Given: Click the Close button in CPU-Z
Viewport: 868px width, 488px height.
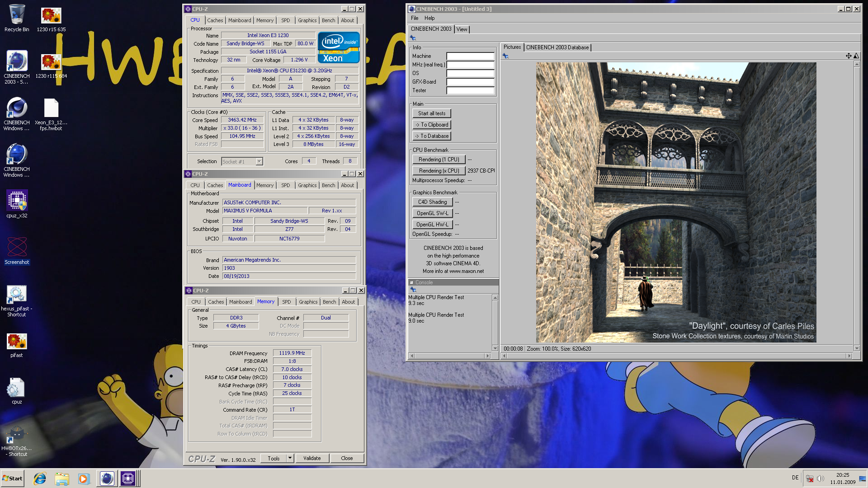Looking at the screenshot, I should coord(347,458).
